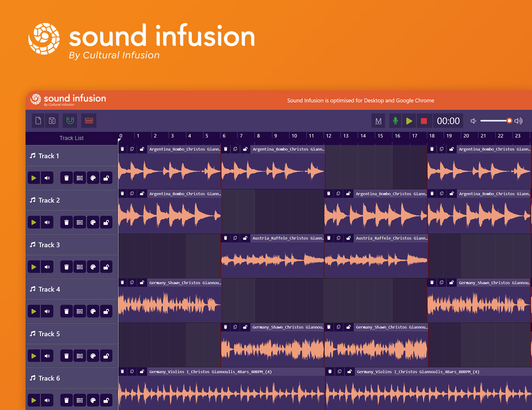This screenshot has height=410, width=532.
Task: Play the composition from toolbar
Action: point(409,121)
